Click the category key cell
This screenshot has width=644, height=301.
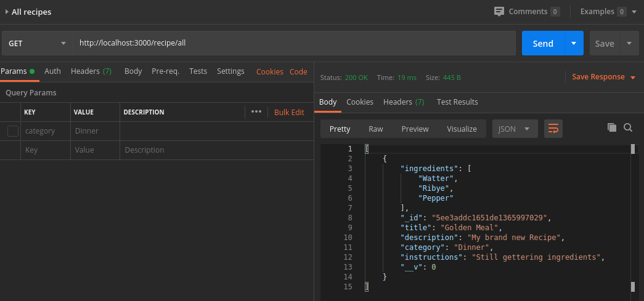pos(46,131)
